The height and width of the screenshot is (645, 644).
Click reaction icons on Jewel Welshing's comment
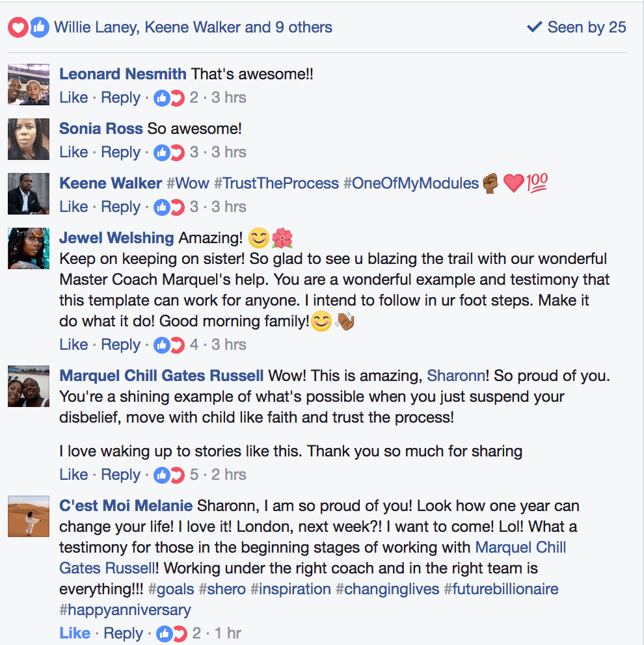[169, 345]
